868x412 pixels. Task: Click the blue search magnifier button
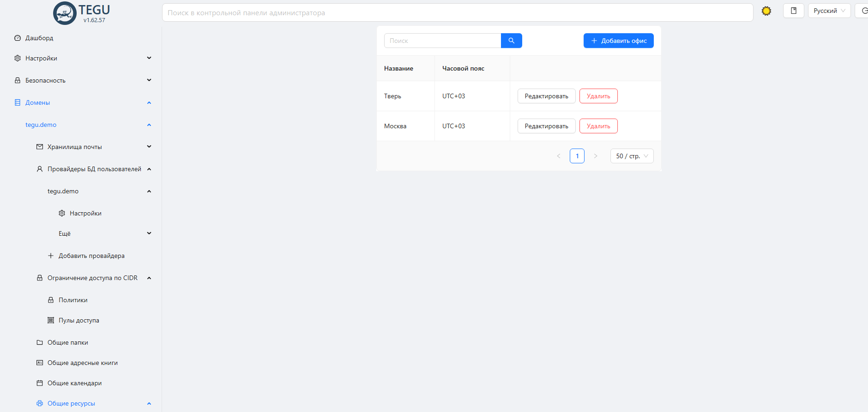click(x=511, y=41)
